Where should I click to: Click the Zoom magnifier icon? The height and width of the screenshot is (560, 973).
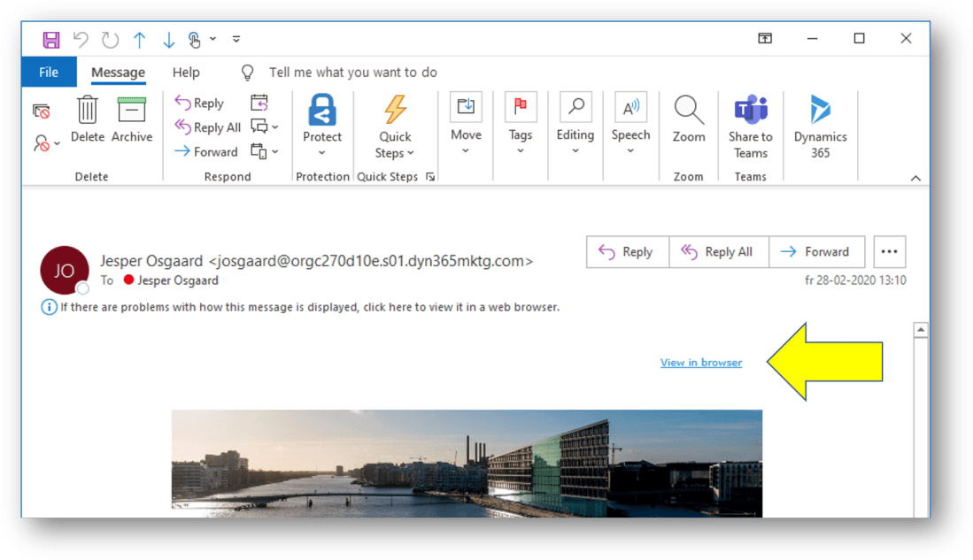pyautogui.click(x=688, y=110)
